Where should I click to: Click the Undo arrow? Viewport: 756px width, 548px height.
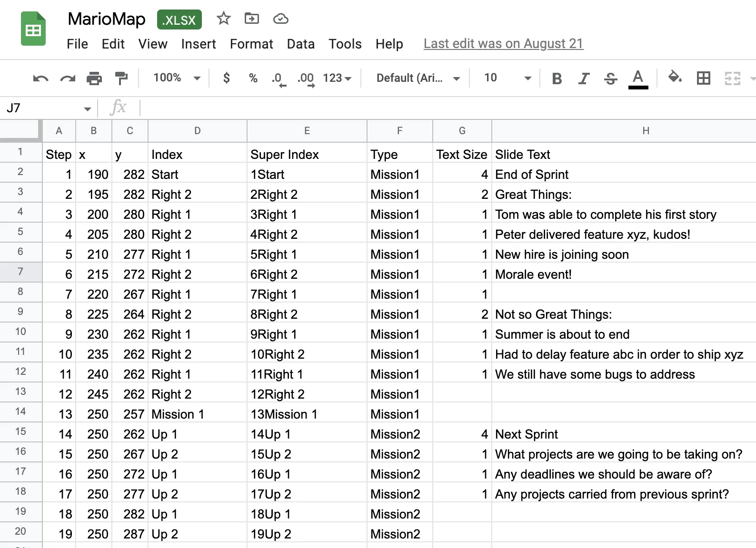click(x=40, y=78)
